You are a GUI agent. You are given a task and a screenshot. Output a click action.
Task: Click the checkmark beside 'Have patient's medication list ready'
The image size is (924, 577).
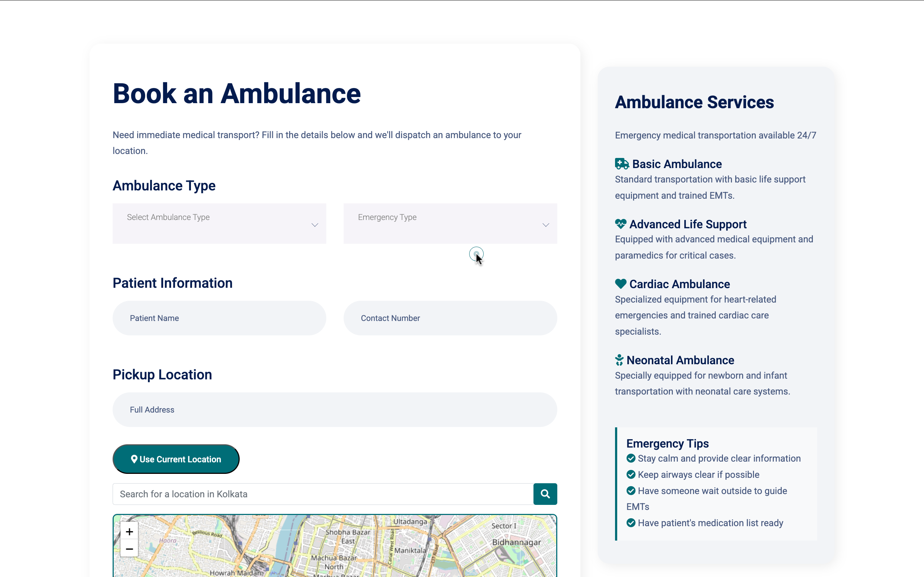coord(631,523)
